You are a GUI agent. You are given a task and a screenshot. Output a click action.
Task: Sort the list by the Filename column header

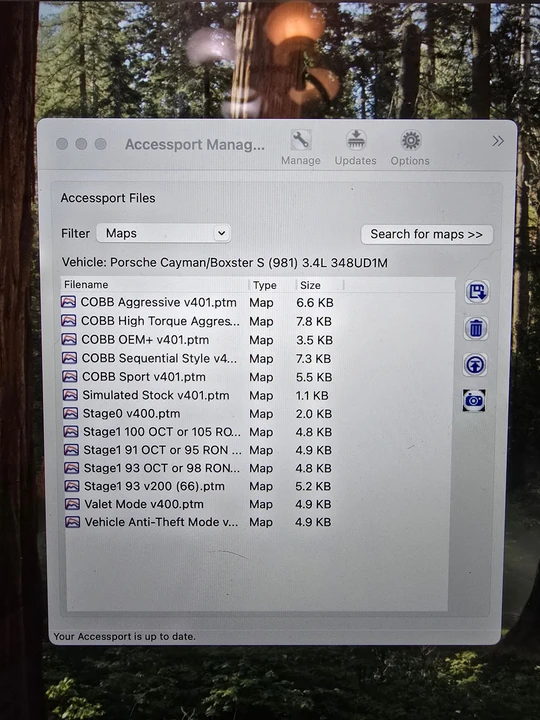(155, 285)
